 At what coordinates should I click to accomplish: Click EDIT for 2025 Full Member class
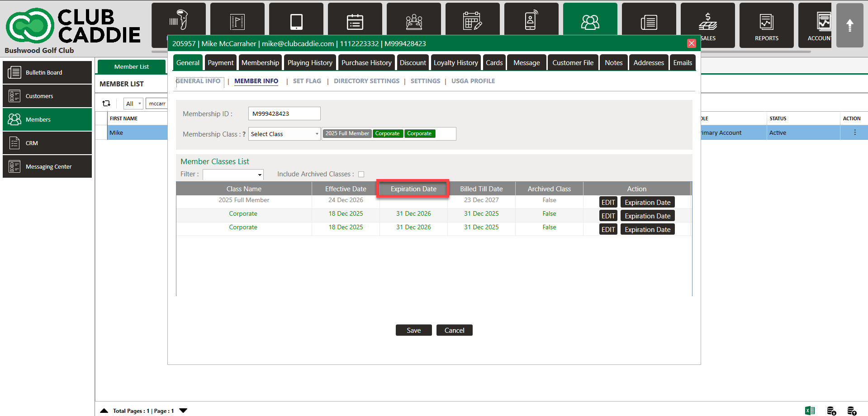608,203
